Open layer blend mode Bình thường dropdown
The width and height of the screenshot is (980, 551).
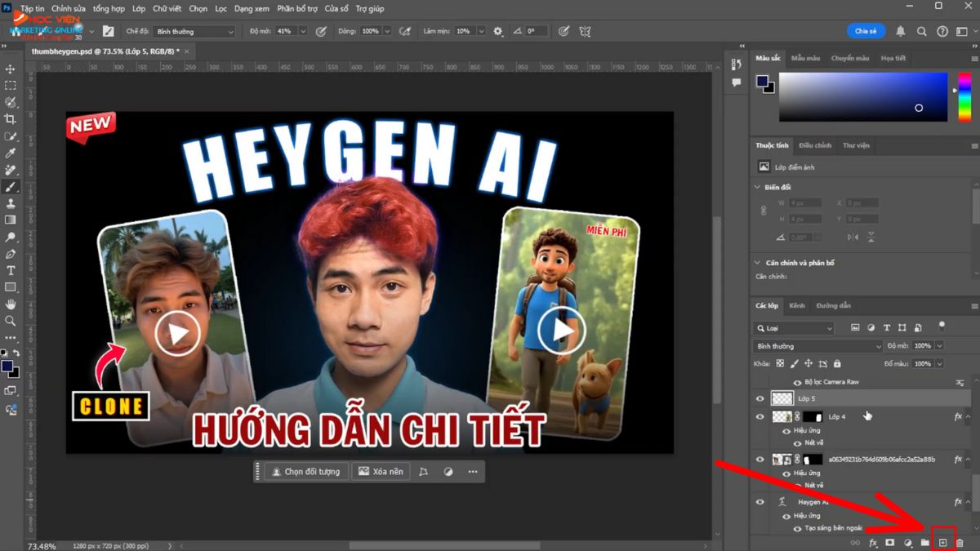point(819,346)
